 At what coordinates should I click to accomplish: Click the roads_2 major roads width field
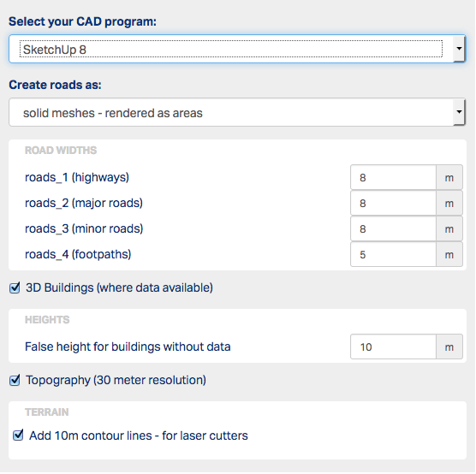coord(393,203)
